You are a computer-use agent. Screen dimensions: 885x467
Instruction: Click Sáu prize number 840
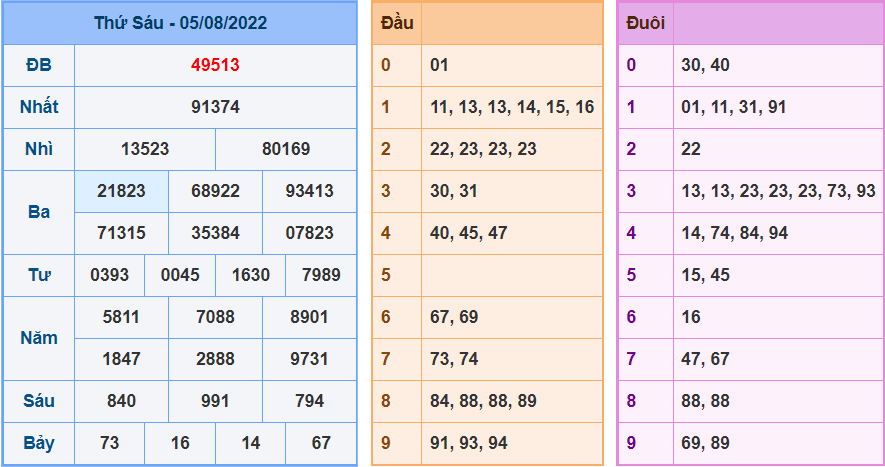[121, 401]
